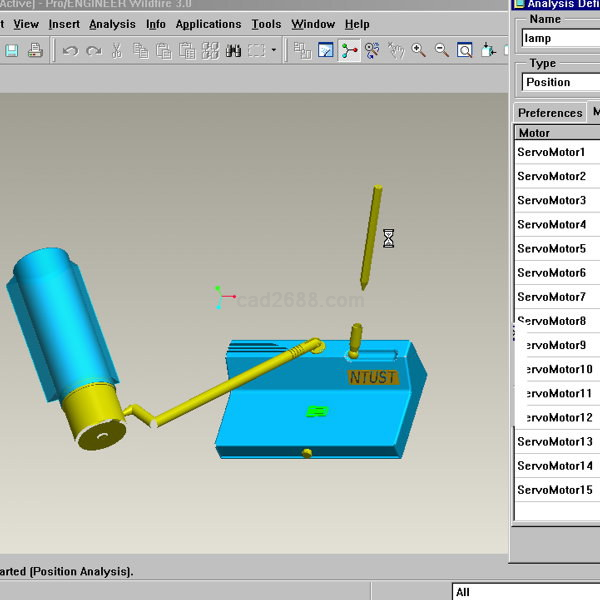Open the Type dropdown showing Position
Screen dimensions: 600x600
pos(560,82)
